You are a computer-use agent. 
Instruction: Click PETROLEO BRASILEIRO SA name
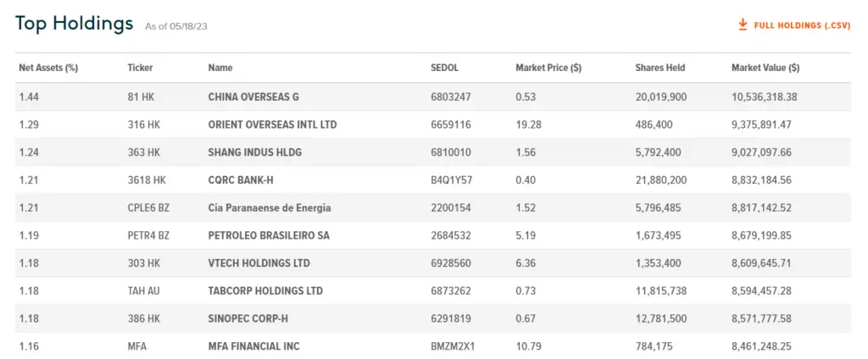tap(269, 235)
